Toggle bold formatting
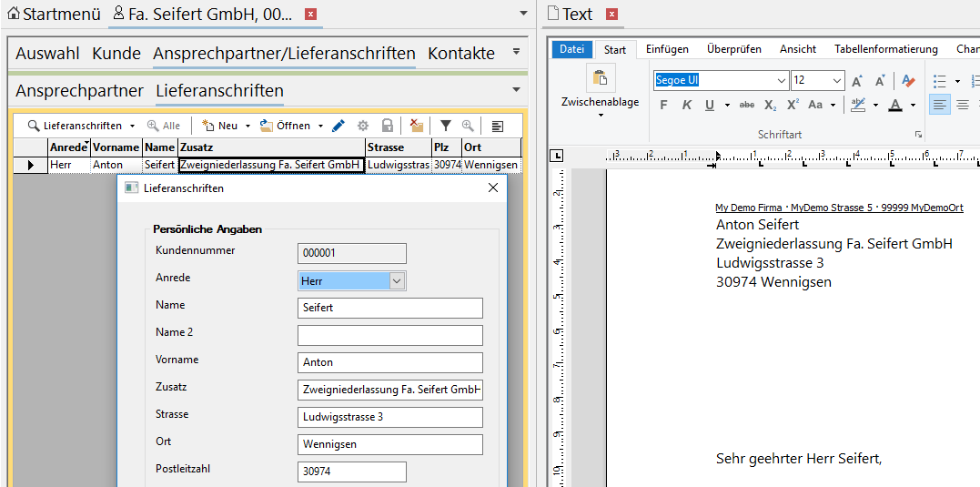Viewport: 980px width, 487px height. 663,105
